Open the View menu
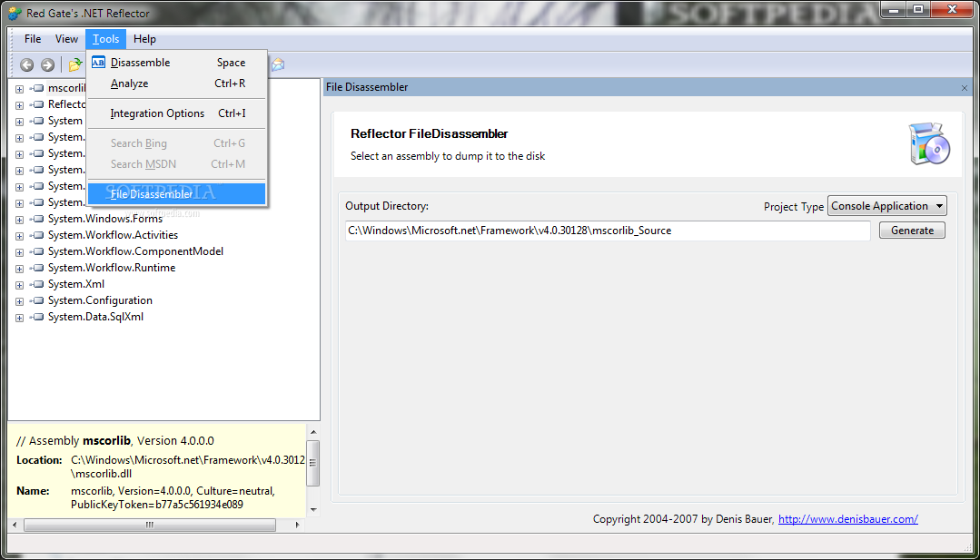The width and height of the screenshot is (980, 560). [x=66, y=39]
